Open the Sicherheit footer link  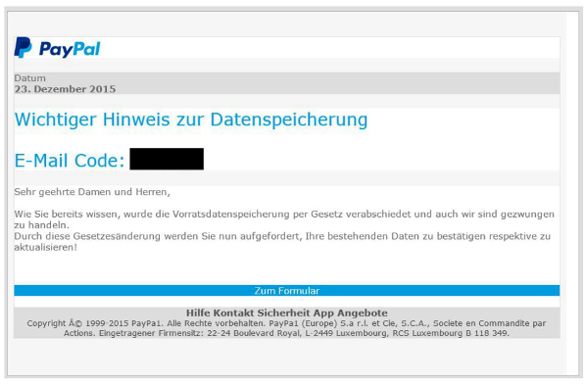pos(284,313)
